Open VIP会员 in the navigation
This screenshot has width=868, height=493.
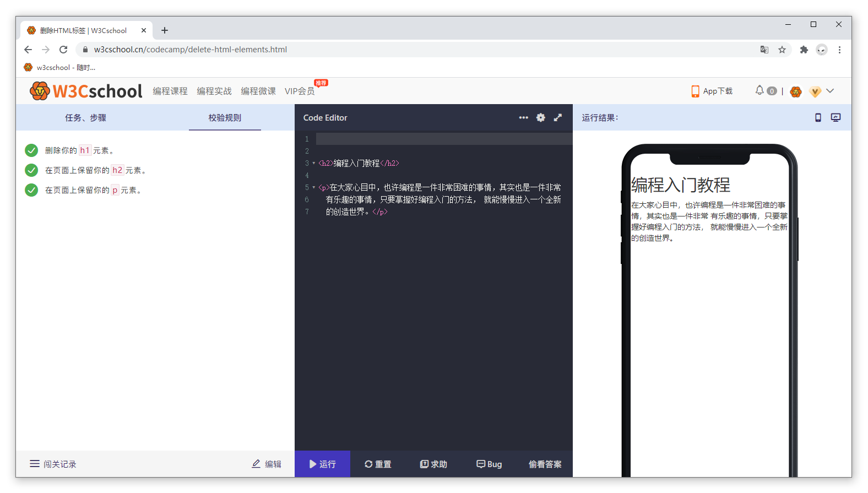(300, 91)
